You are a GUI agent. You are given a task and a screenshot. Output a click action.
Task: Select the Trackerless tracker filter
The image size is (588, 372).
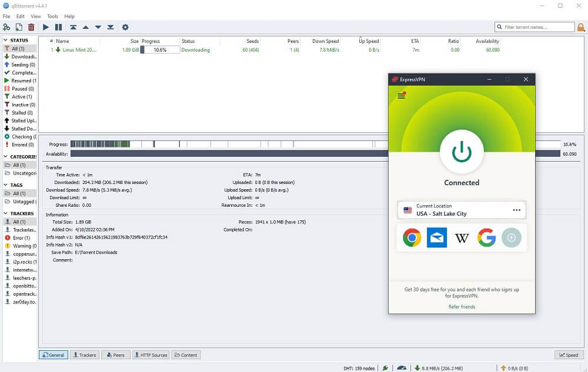pyautogui.click(x=20, y=230)
